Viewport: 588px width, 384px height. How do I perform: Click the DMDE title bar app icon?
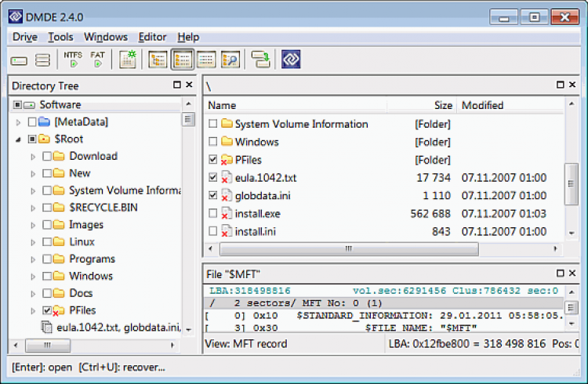coord(16,17)
